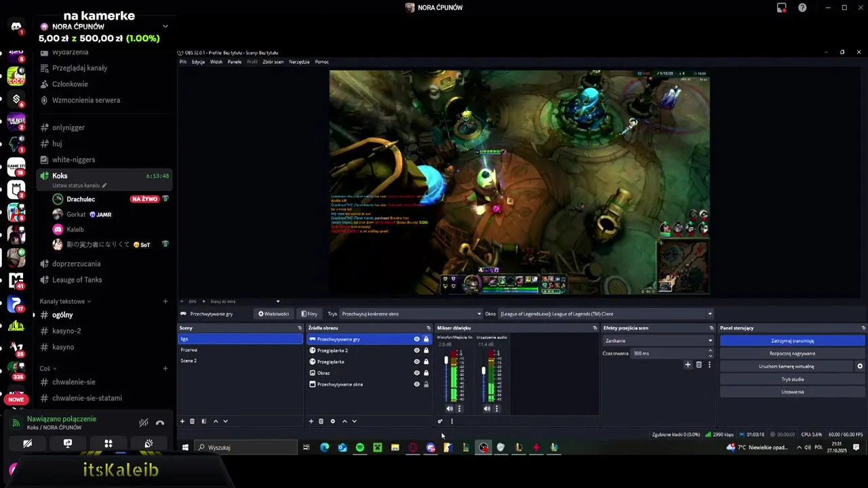
Task: Toggle visibility of Obraz source
Action: pyautogui.click(x=417, y=373)
